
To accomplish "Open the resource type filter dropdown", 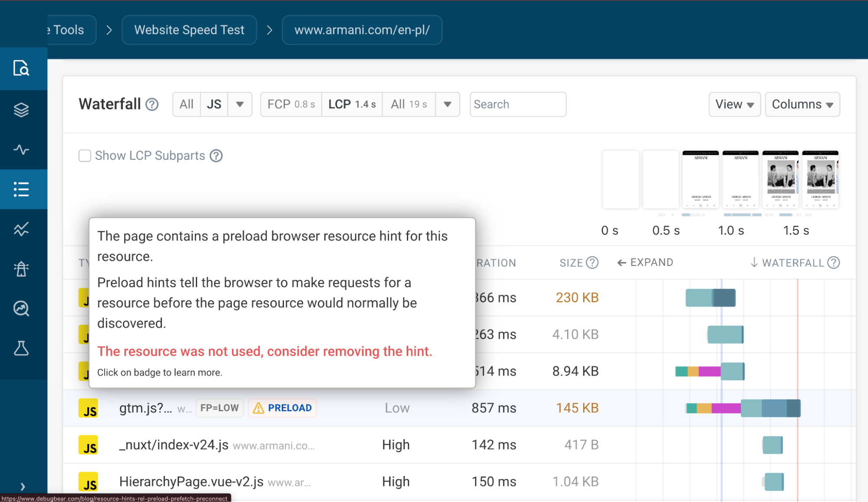I will (x=240, y=104).
